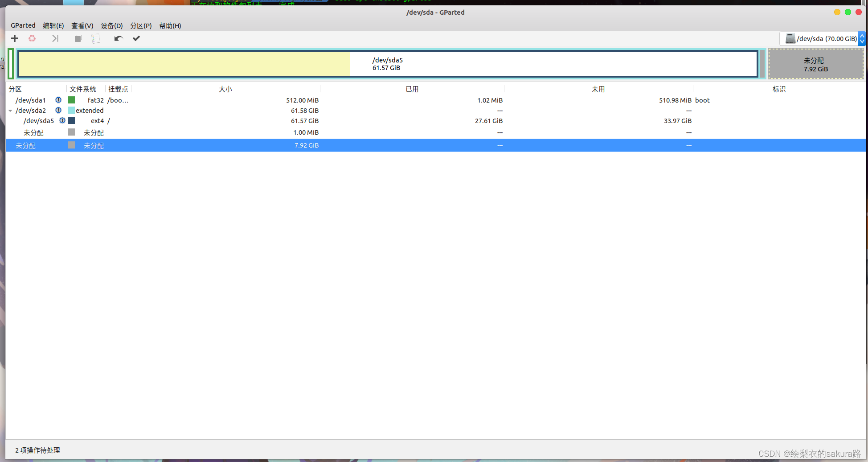Click the Paste partition toolbar icon
The image size is (868, 462).
point(96,38)
